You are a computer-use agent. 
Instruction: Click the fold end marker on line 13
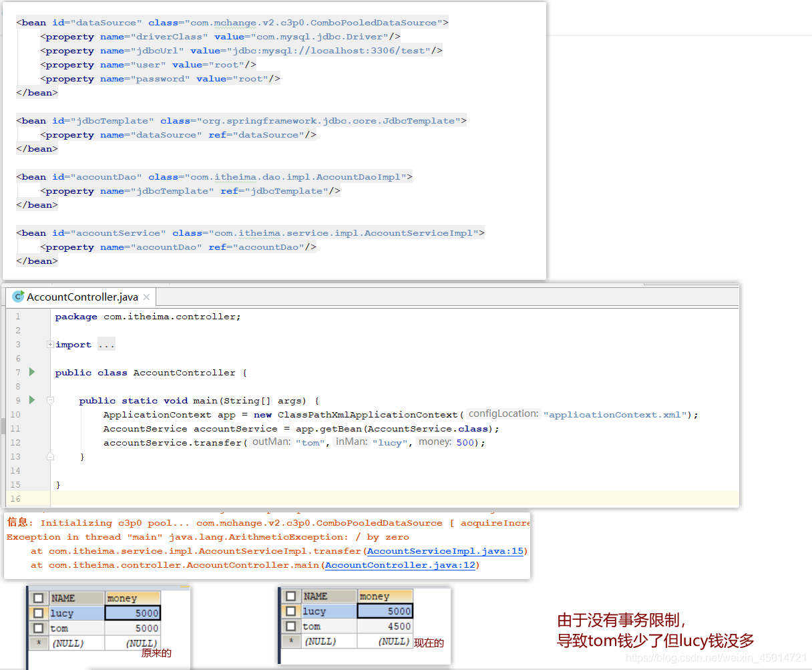point(50,457)
